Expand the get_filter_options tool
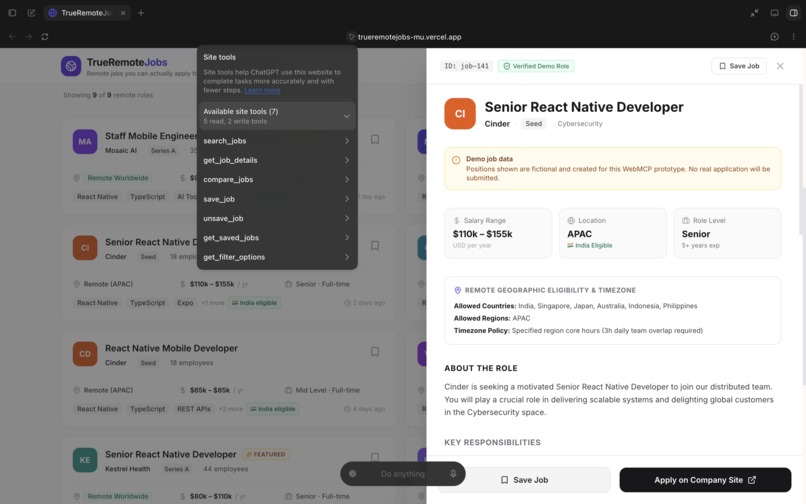The height and width of the screenshot is (504, 806). pos(277,257)
